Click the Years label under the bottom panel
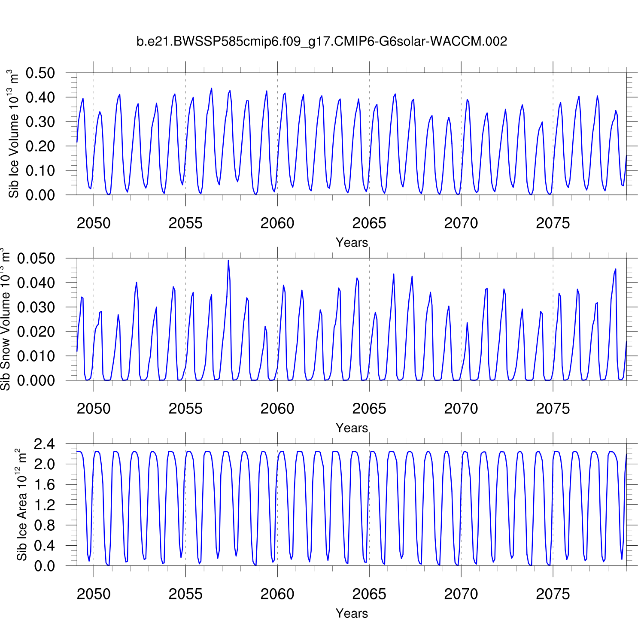The width and height of the screenshot is (644, 644). tap(352, 614)
